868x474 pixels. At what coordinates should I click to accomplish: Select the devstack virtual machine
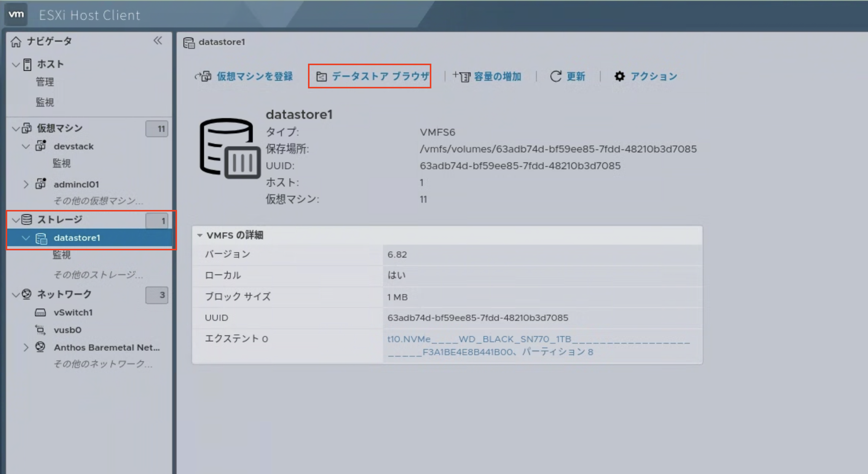click(x=73, y=146)
